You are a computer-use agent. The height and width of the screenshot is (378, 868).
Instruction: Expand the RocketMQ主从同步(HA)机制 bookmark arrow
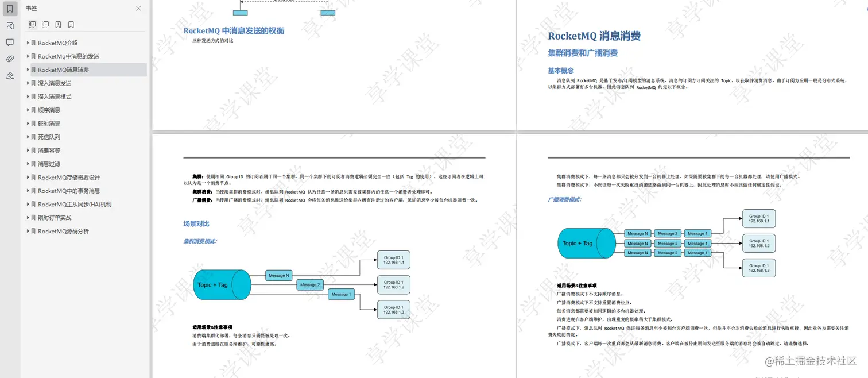click(28, 205)
